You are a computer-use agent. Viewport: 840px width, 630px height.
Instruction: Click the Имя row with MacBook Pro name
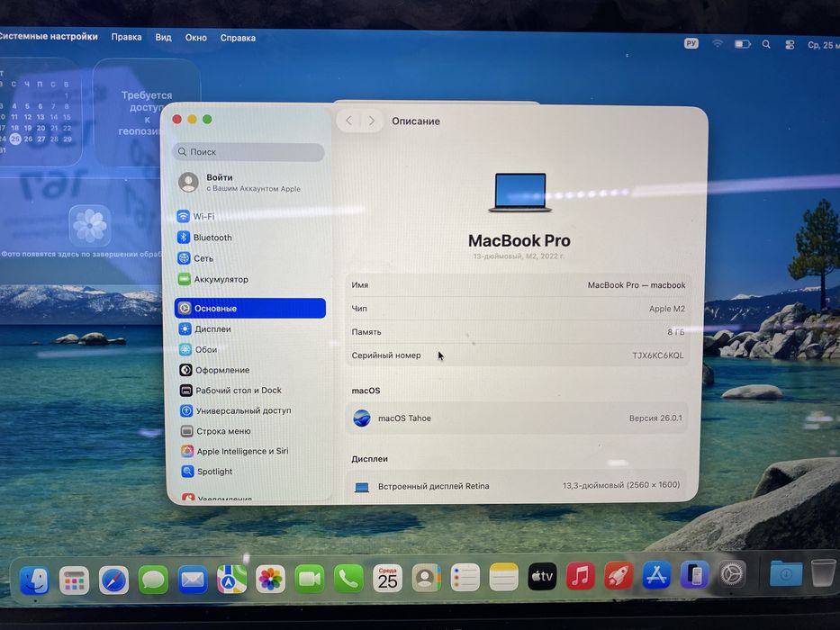click(x=518, y=285)
